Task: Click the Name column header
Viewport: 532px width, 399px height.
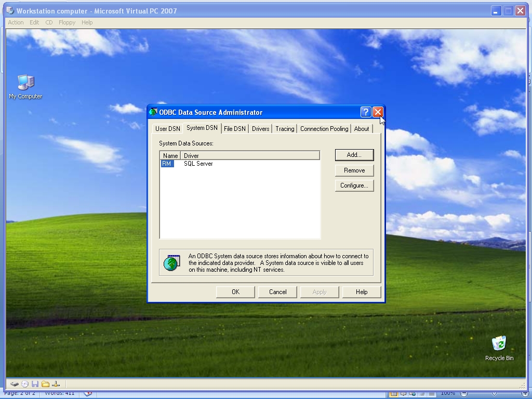Action: 170,155
